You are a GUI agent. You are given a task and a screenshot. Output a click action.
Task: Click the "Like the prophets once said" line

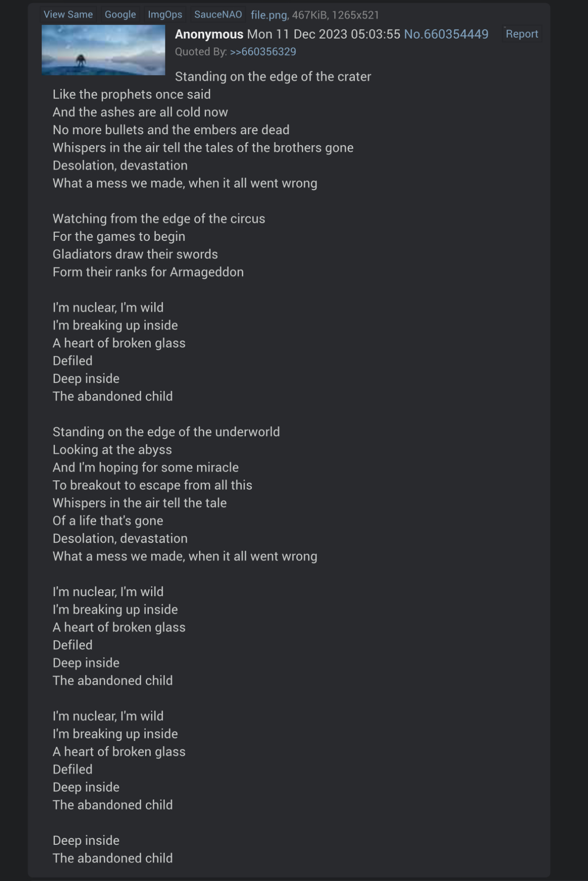(131, 94)
